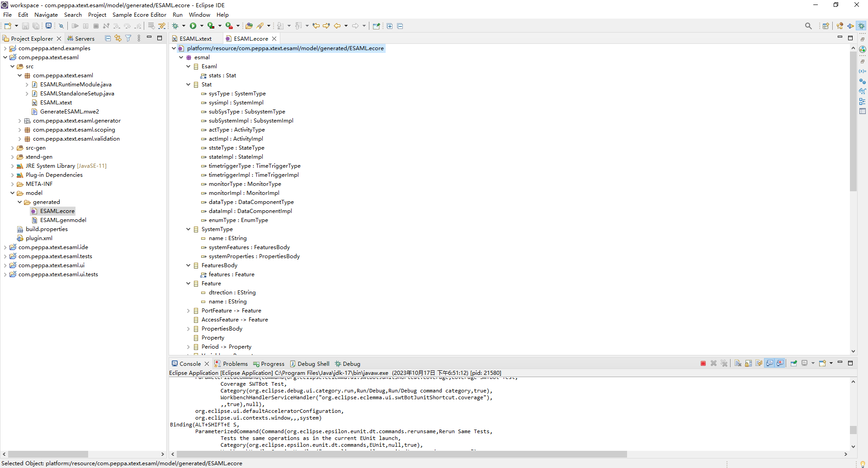Click the Console horizontal scrollbar thumb
This screenshot has width=868, height=468.
pyautogui.click(x=401, y=454)
